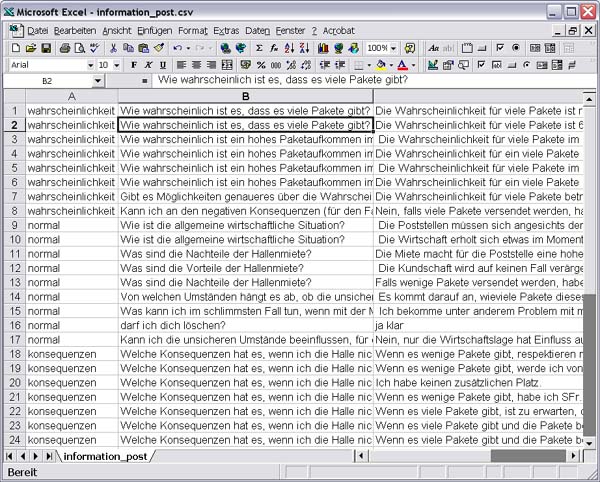Click the Format Painter brush icon
The width and height of the screenshot is (600, 482).
[159, 48]
